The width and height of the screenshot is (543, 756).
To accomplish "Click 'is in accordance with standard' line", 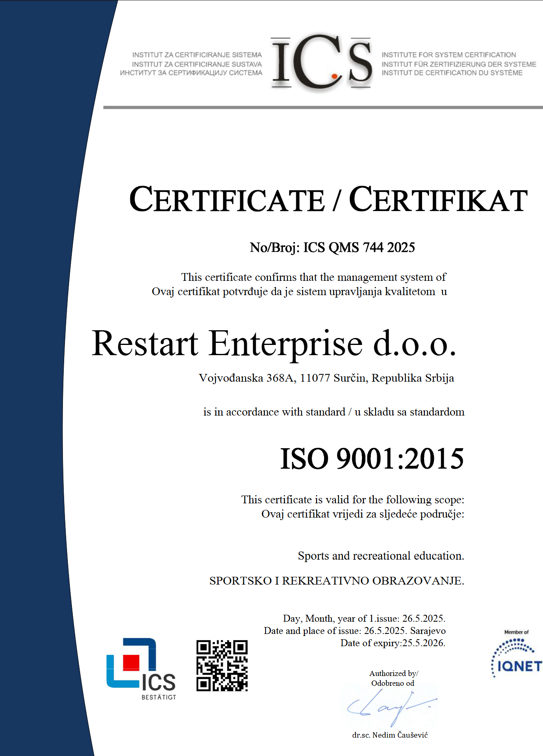I will point(333,412).
